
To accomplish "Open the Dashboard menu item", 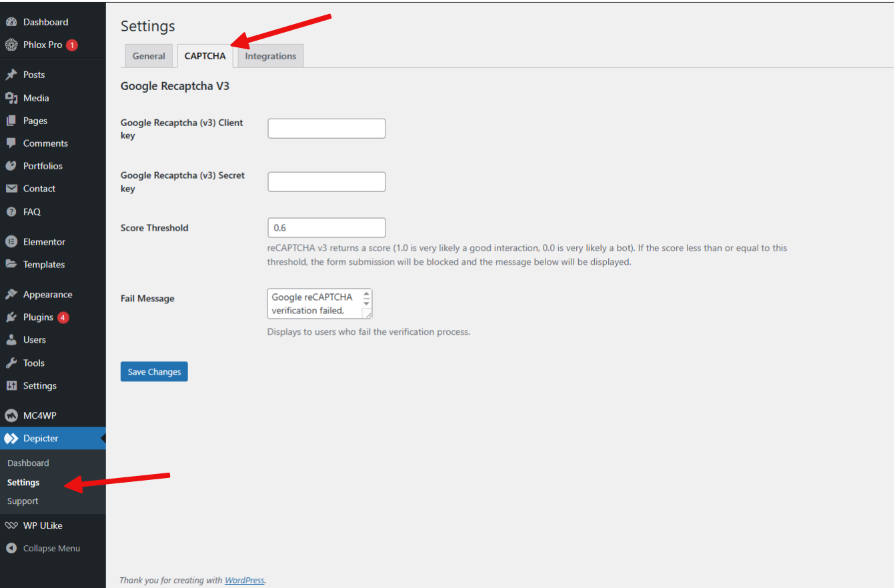I will [45, 22].
